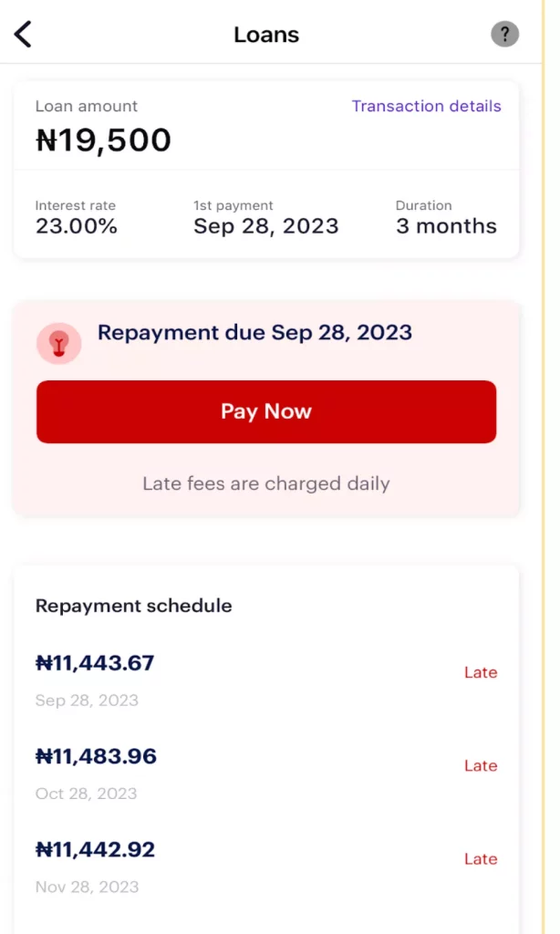Viewport: 560px width, 934px height.
Task: Open Transaction details
Action: point(426,107)
